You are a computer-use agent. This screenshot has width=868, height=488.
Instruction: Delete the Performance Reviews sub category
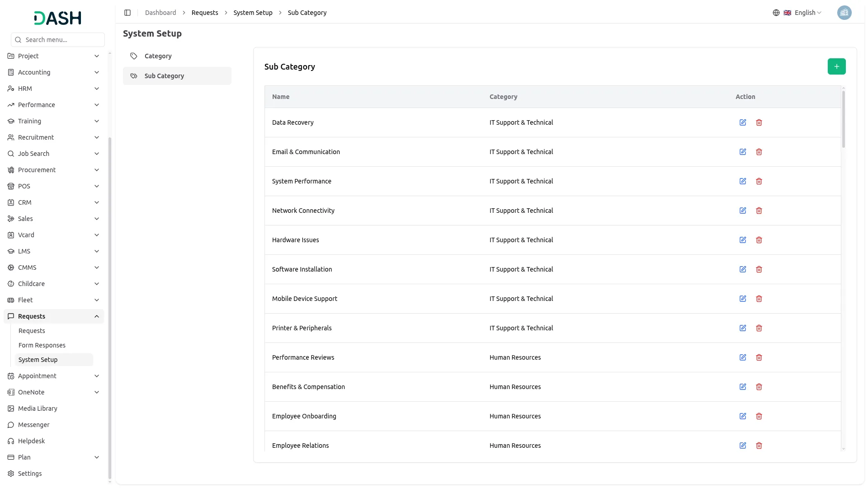pyautogui.click(x=759, y=357)
